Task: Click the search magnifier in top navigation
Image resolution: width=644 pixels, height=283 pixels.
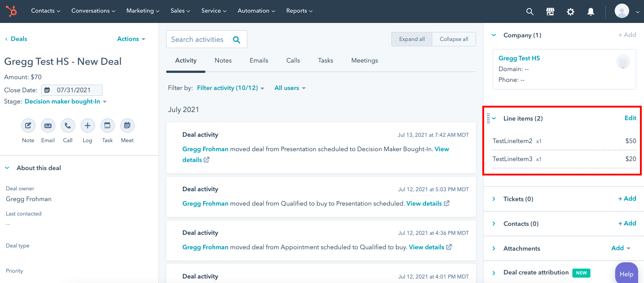Action: click(530, 12)
